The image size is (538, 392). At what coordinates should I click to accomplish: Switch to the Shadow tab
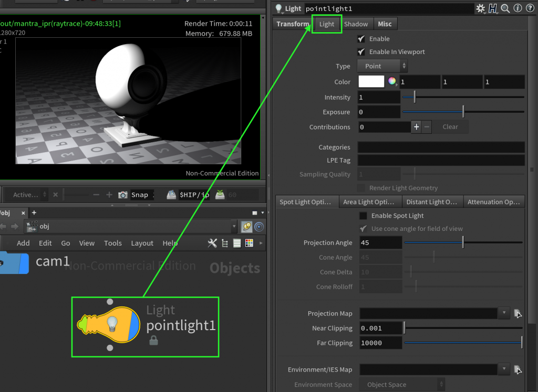coord(357,24)
